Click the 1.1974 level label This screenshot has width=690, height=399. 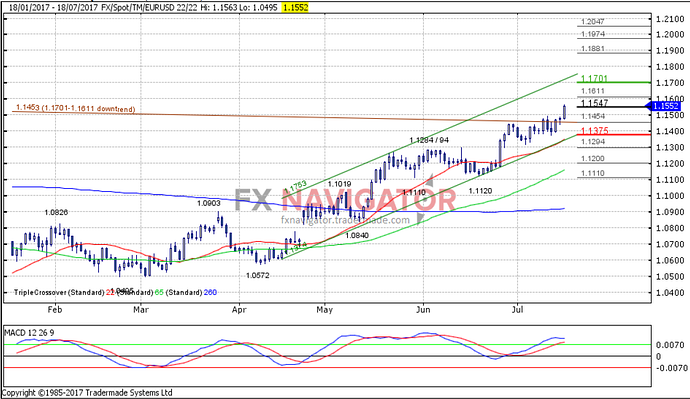click(x=593, y=34)
